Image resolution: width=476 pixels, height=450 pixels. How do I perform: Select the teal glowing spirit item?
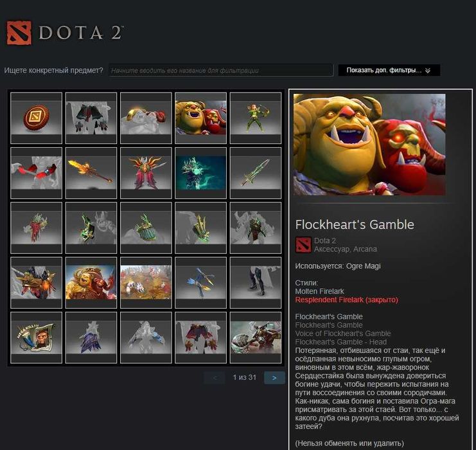200,173
